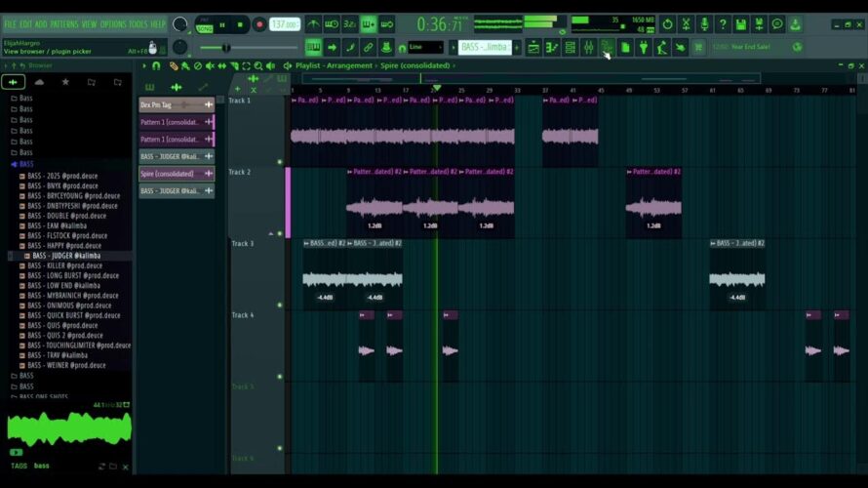Open the OPTIONS menu
The image size is (868, 488).
(x=113, y=24)
